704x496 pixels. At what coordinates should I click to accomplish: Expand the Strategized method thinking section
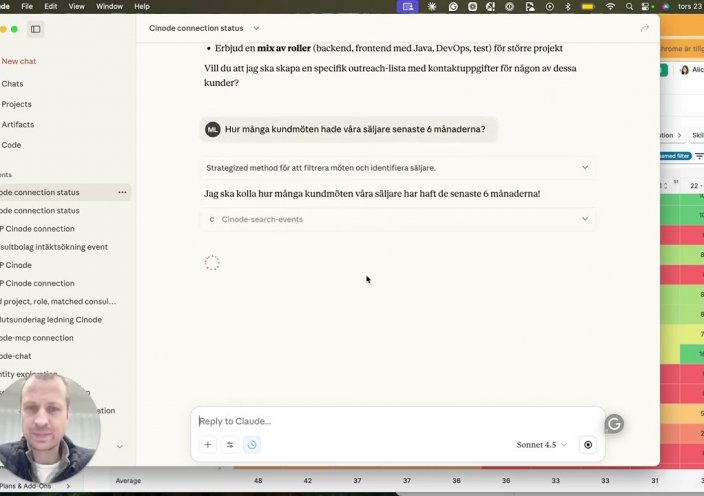584,168
